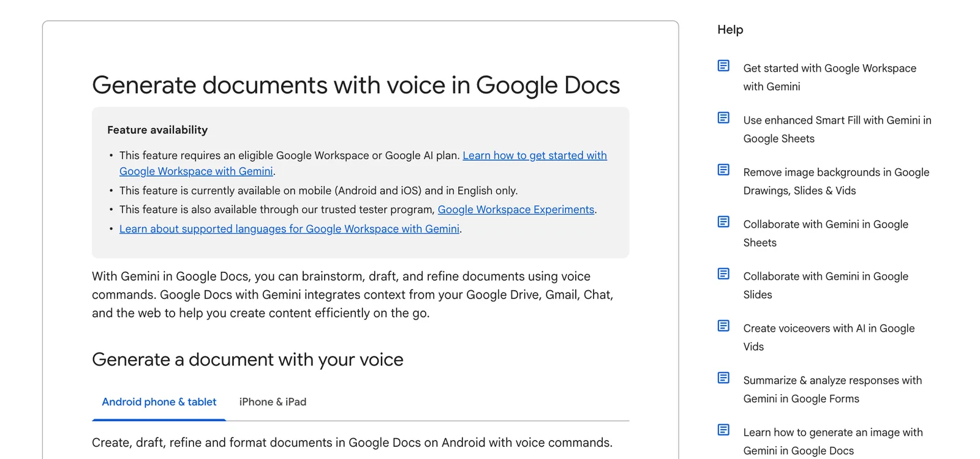The height and width of the screenshot is (459, 980).
Task: Click the 'Feature availability' heading
Action: [x=157, y=130]
